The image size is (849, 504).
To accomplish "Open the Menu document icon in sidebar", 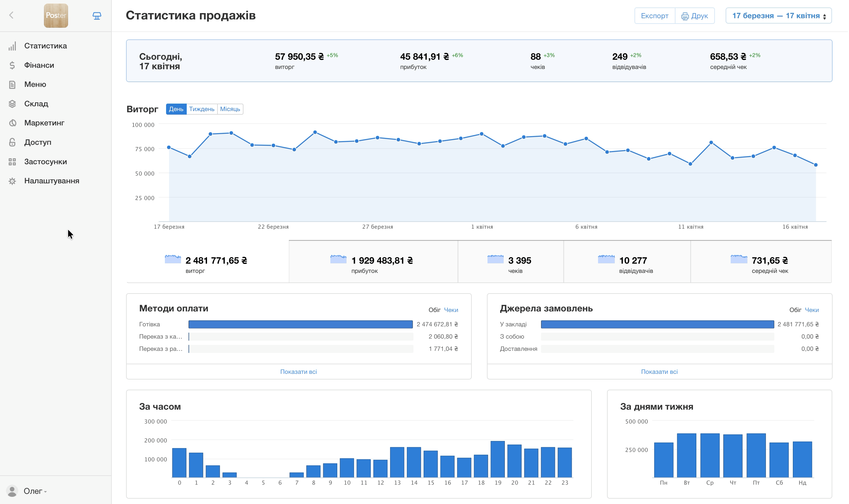I will [12, 84].
